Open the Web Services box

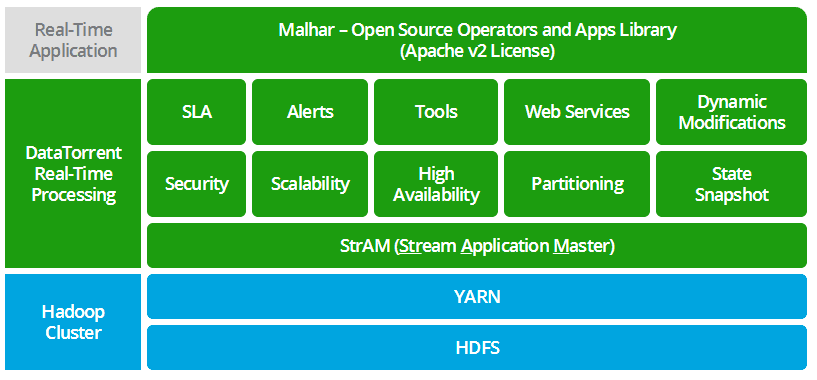pyautogui.click(x=577, y=112)
